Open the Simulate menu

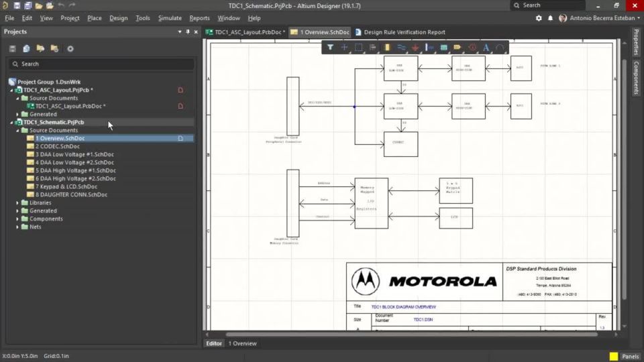170,18
